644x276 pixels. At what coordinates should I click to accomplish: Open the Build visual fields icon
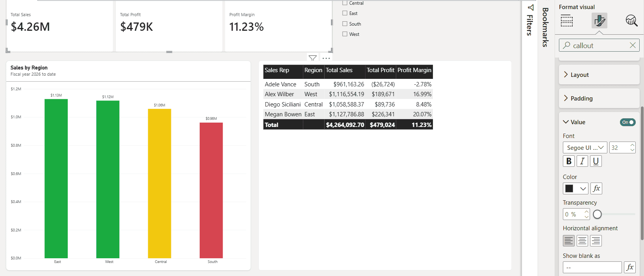click(567, 21)
